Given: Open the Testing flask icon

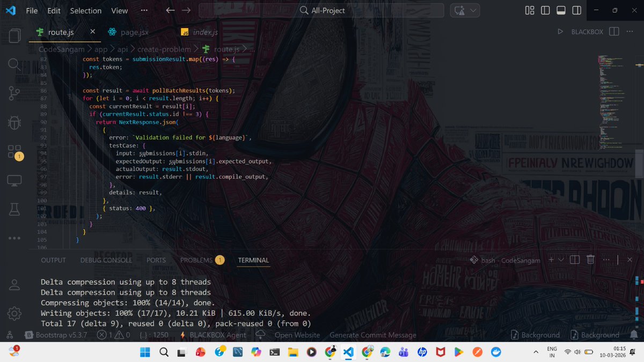Looking at the screenshot, I should [x=14, y=209].
